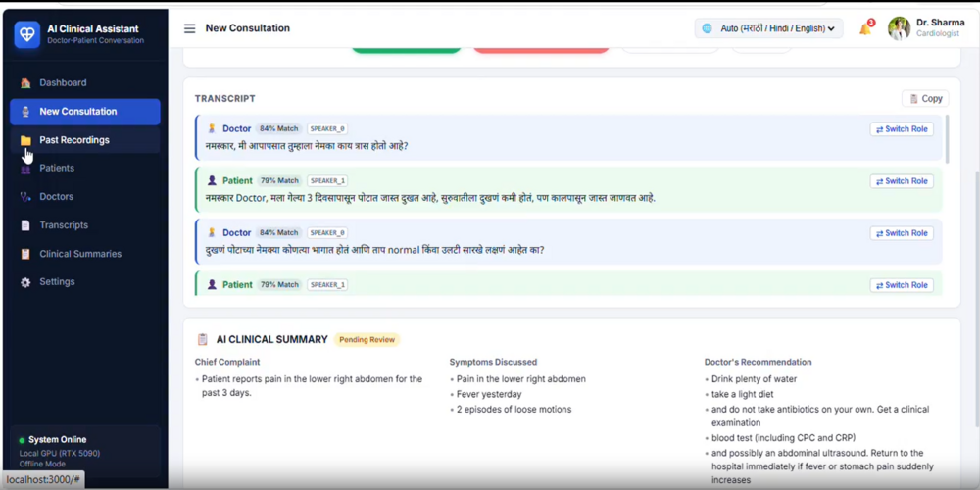This screenshot has height=490, width=980.
Task: Click the 'Fever yesterday' symptom line
Action: [x=489, y=394]
